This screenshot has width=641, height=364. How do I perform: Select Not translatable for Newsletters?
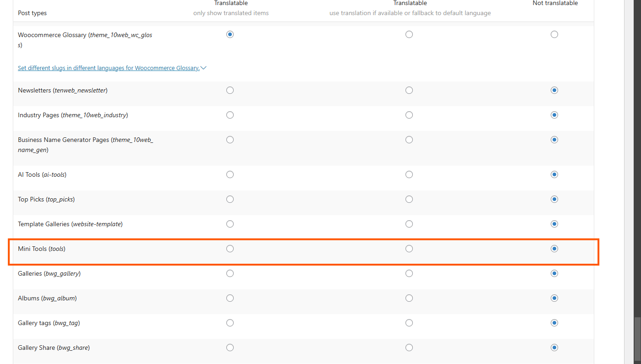coord(554,90)
